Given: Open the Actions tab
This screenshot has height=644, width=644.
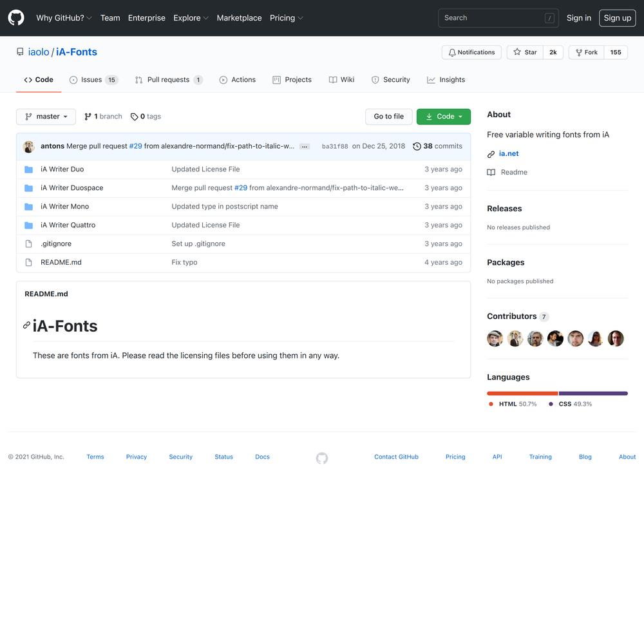Looking at the screenshot, I should tap(238, 80).
